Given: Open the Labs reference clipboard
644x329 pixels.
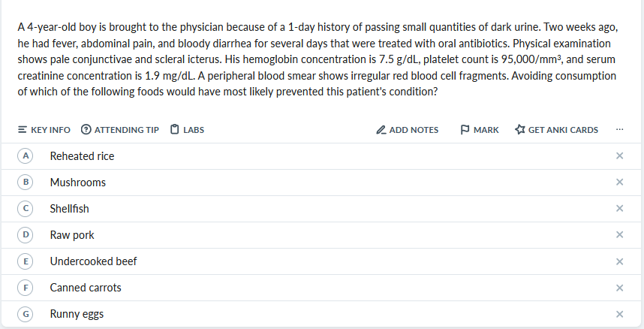Looking at the screenshot, I should pyautogui.click(x=187, y=130).
